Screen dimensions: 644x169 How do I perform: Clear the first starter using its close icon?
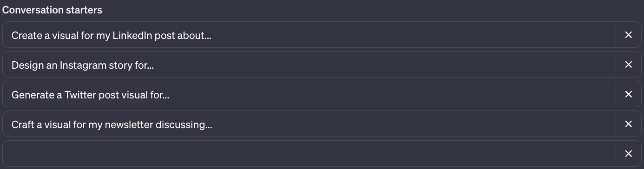click(629, 35)
